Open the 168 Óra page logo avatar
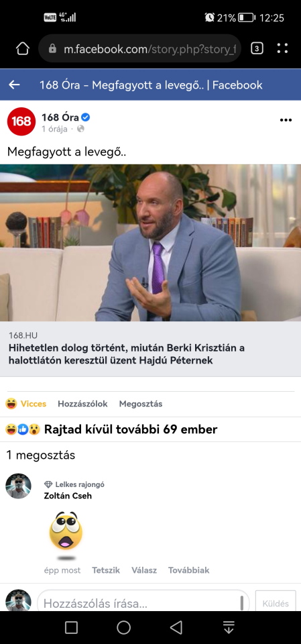Viewport: 301px width, 644px height. click(21, 121)
